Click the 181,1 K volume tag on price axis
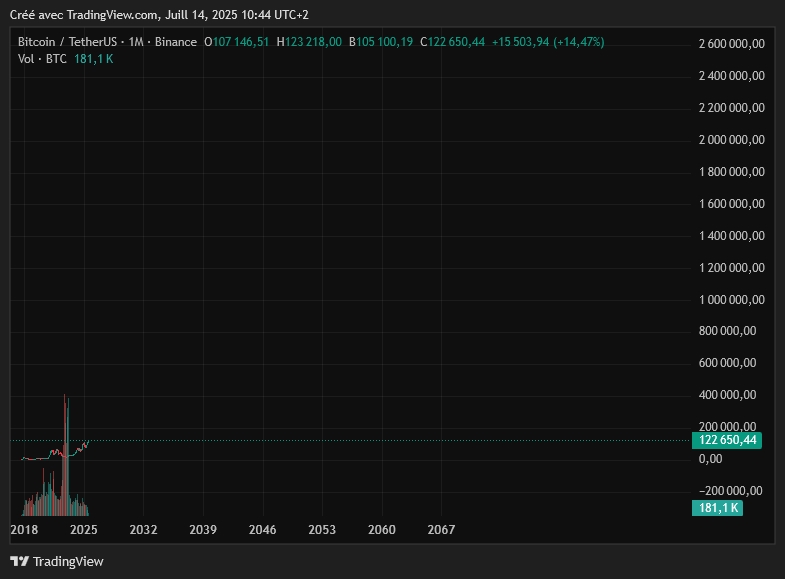This screenshot has height=579, width=785. [x=717, y=508]
